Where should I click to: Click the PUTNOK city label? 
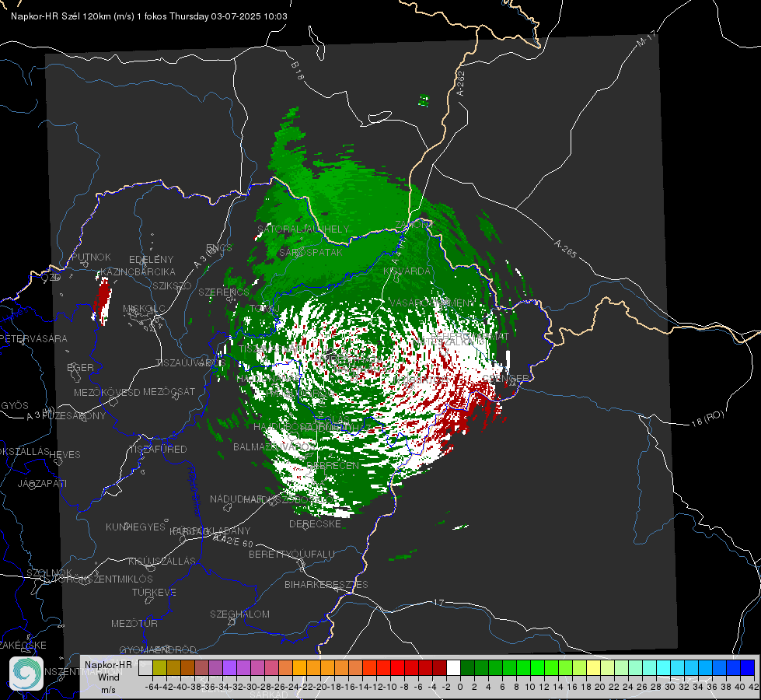[x=91, y=257]
